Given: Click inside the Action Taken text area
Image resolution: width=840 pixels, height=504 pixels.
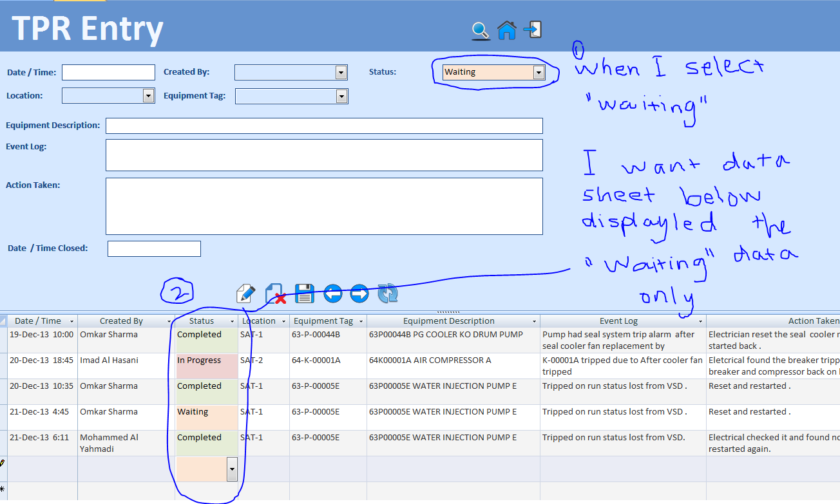Looking at the screenshot, I should tap(324, 206).
